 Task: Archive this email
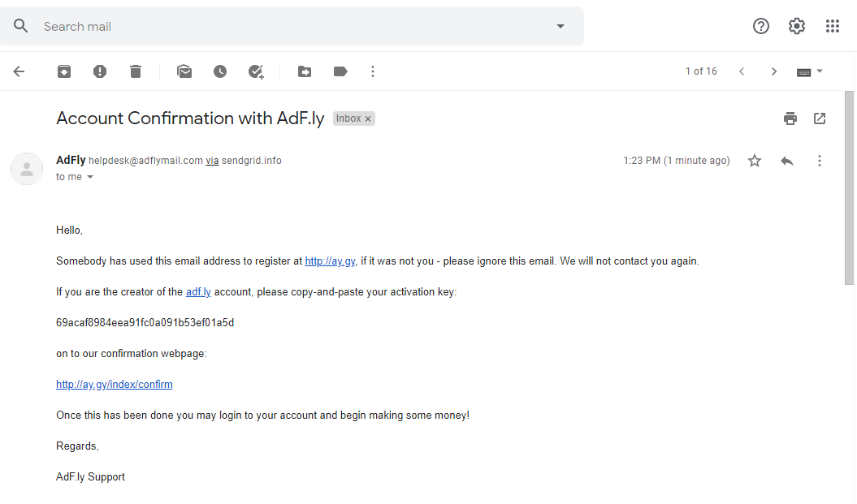coord(64,71)
